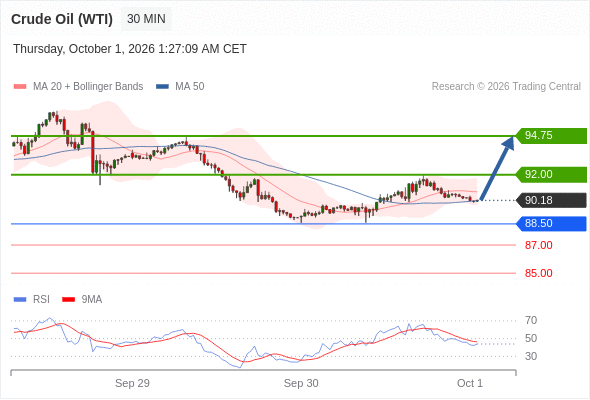Click the Sep 29 date axis label

coord(132,383)
